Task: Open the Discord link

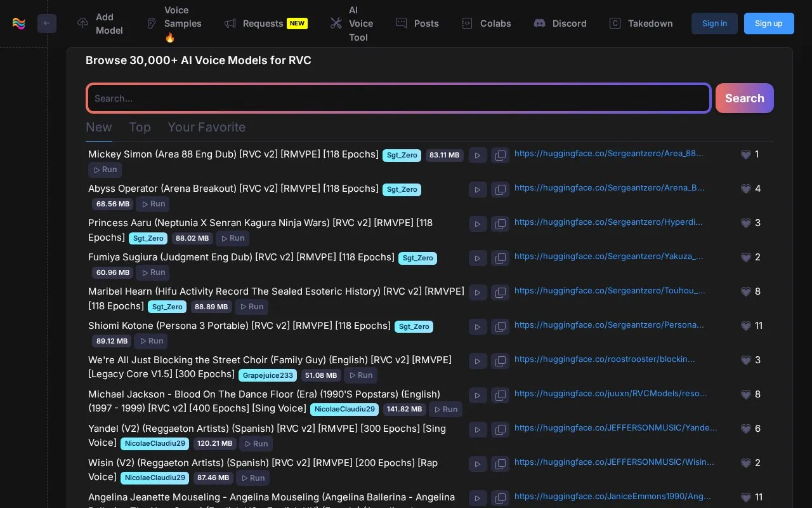Action: [x=560, y=23]
